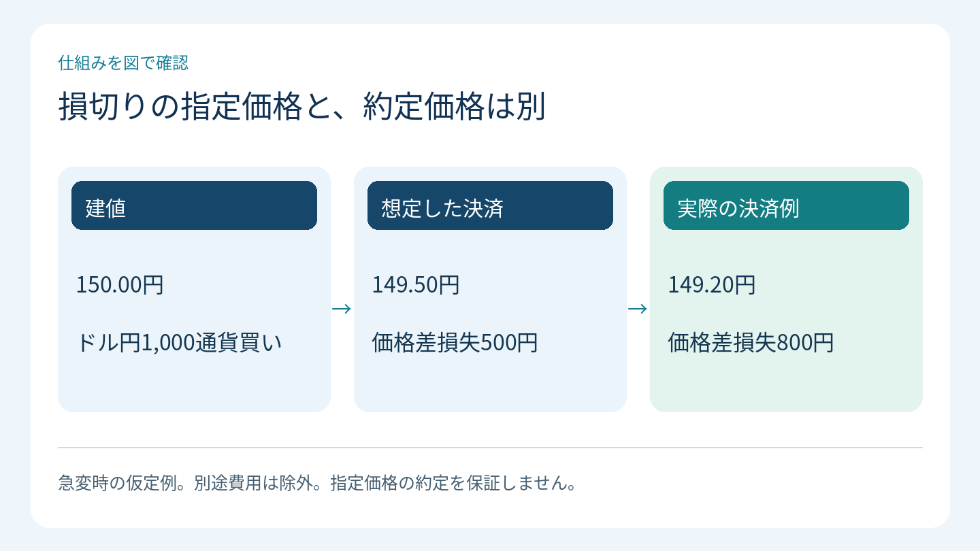
Task: Select the '実際の決済例' card header
Action: coord(786,205)
